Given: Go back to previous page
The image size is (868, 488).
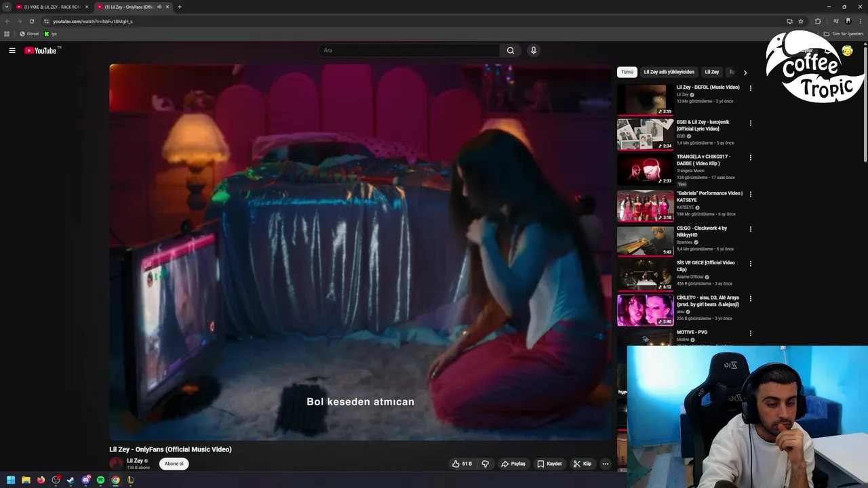Looking at the screenshot, I should point(7,21).
